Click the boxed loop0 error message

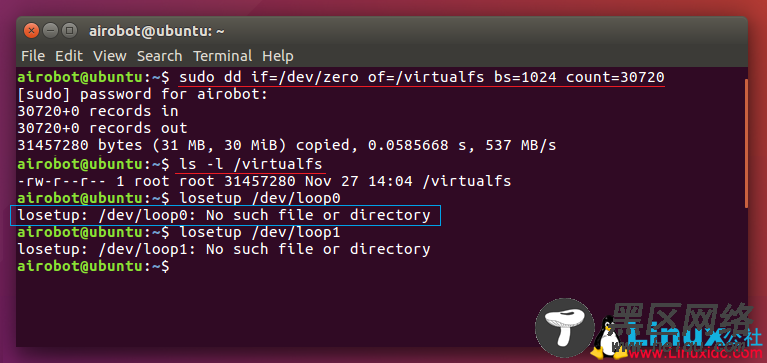click(225, 215)
